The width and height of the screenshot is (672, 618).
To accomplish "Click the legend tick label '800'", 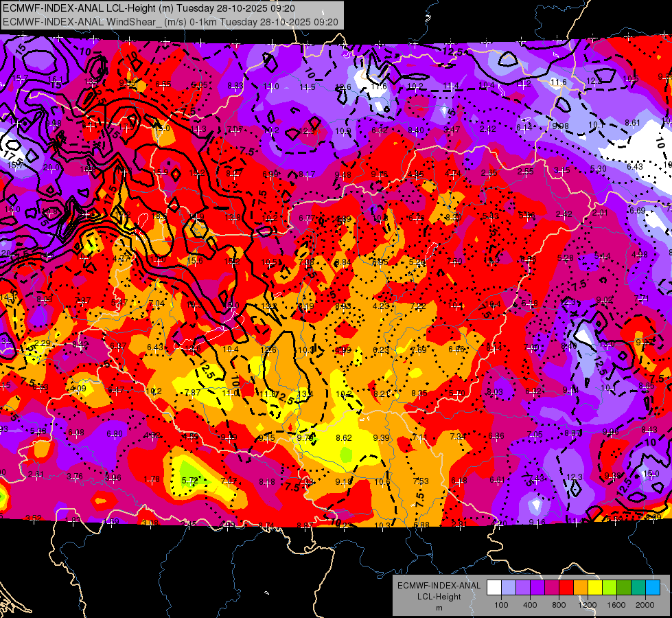I will click(559, 605).
